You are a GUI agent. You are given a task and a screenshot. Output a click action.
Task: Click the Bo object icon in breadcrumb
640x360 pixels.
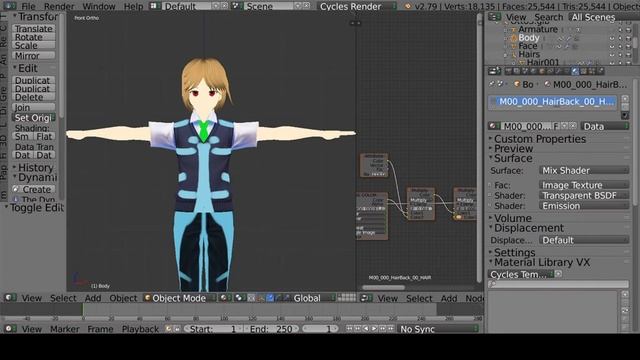517,84
